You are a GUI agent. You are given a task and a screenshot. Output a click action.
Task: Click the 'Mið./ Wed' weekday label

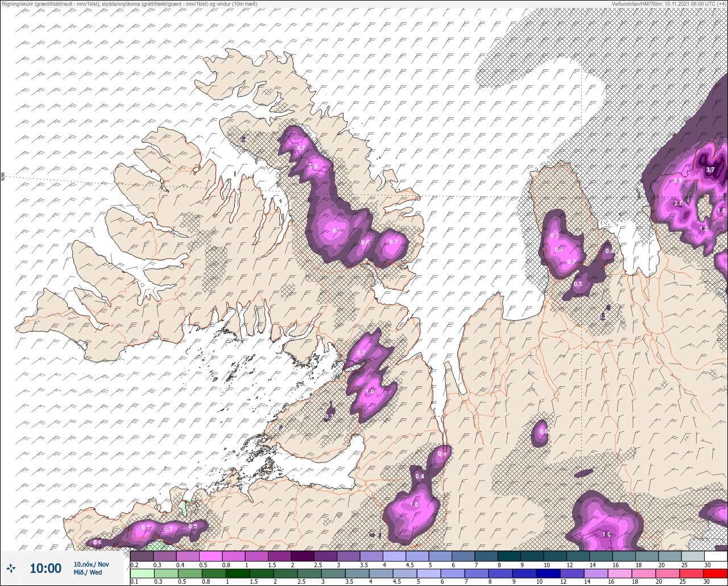pos(88,572)
